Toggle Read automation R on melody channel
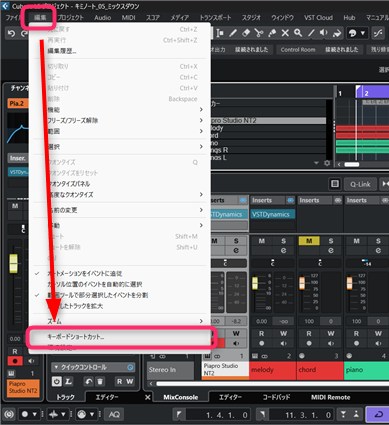Image resolution: width=389 pixels, height=425 pixels. pos(262,333)
